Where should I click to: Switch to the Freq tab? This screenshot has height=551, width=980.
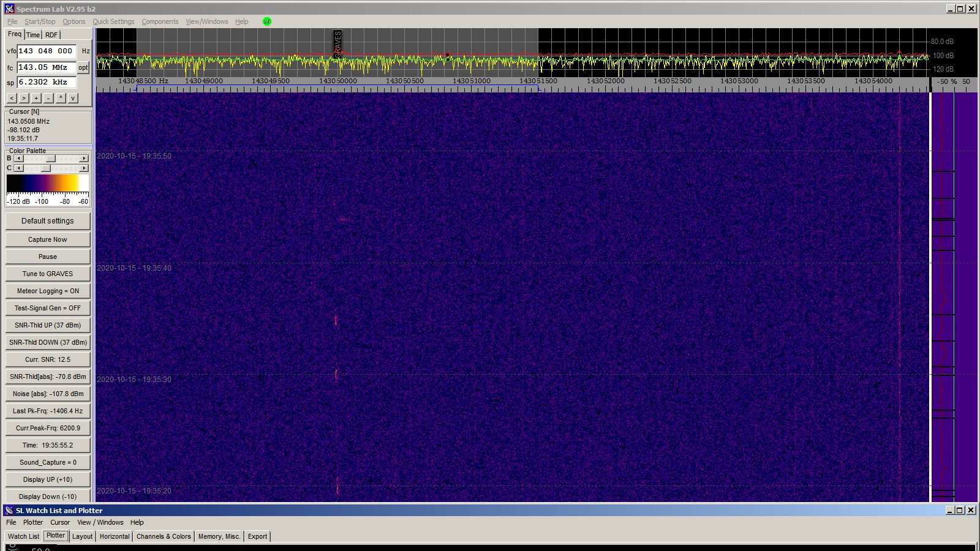point(15,34)
